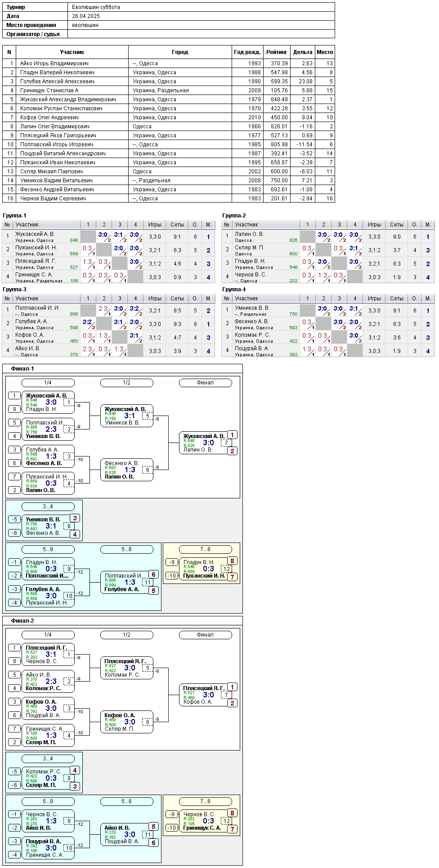Click the 'Турнир' label

[x=16, y=7]
